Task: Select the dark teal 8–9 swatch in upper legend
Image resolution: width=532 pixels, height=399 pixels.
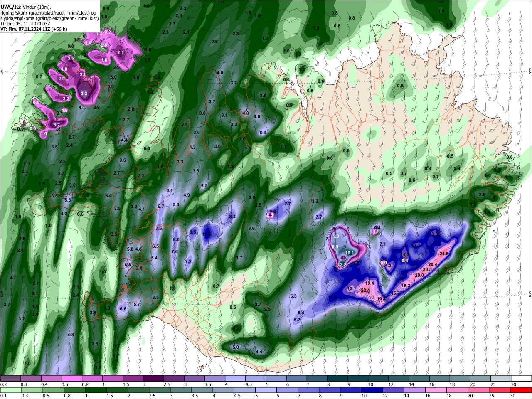Action: coord(337,379)
